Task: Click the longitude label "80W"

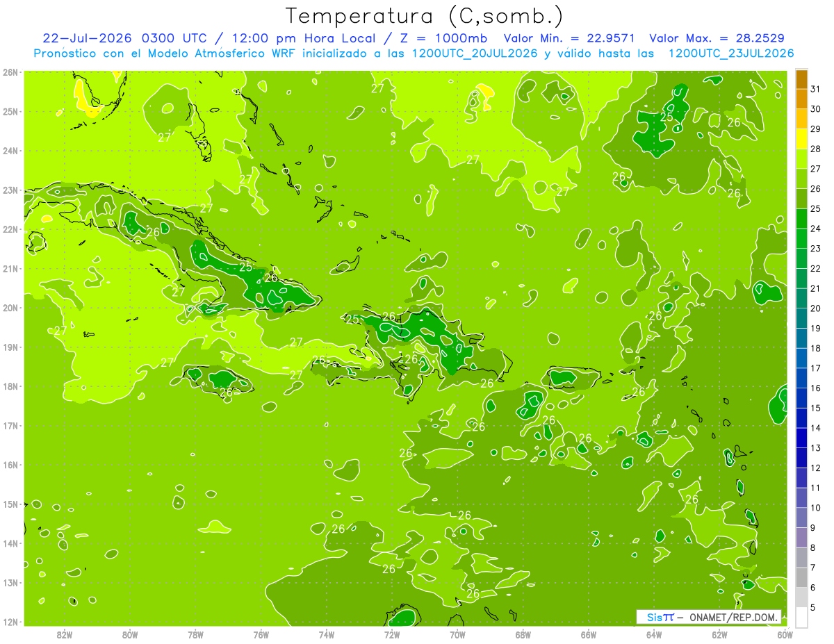Action: click(130, 634)
